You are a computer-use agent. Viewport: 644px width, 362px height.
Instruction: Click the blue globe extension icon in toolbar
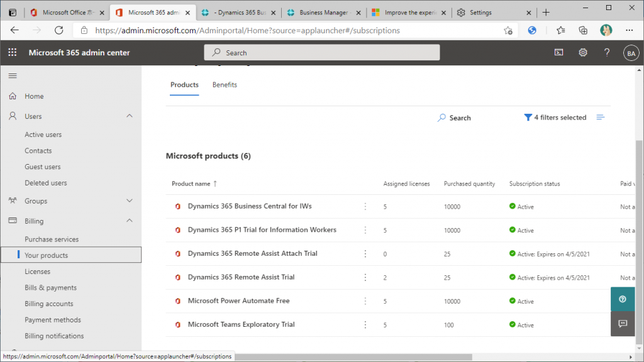coord(532,30)
